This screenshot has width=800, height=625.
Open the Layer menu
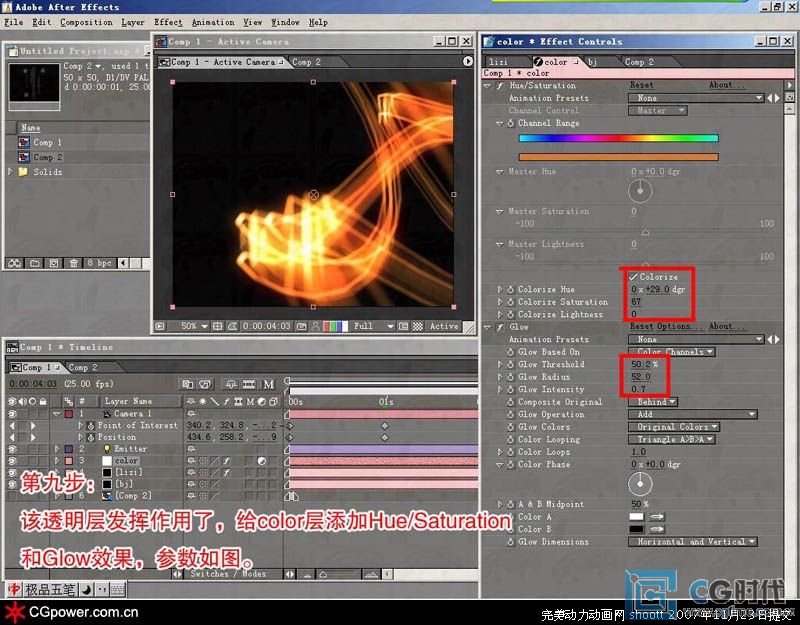133,22
